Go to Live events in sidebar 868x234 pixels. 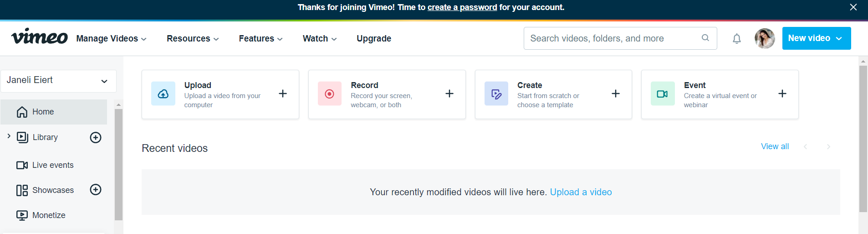click(x=52, y=165)
